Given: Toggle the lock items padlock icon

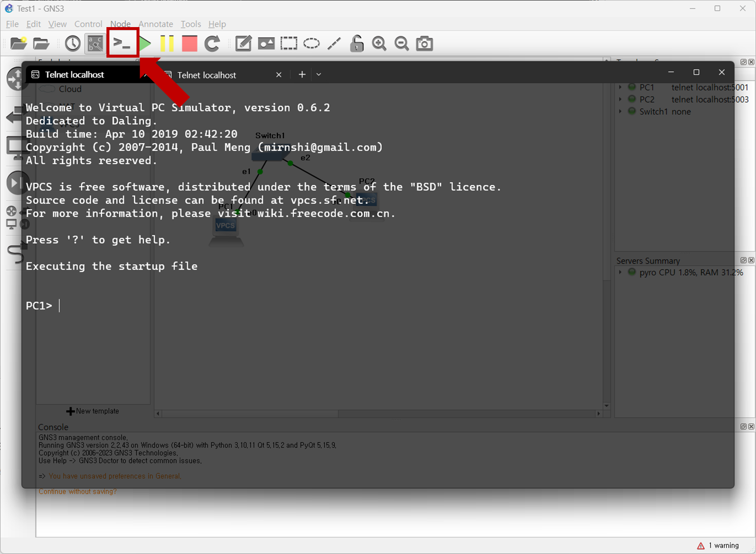Looking at the screenshot, I should point(357,44).
